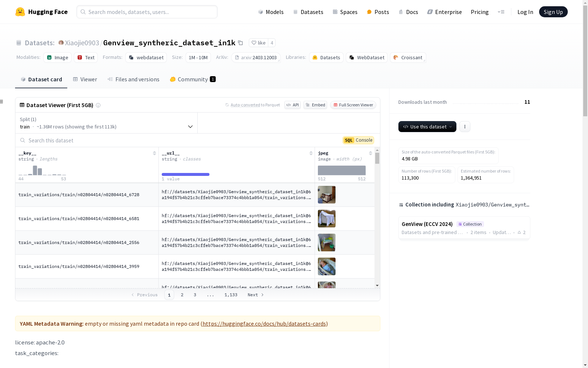
Task: Click the Xiaojie0903 user avatar
Action: tap(61, 43)
